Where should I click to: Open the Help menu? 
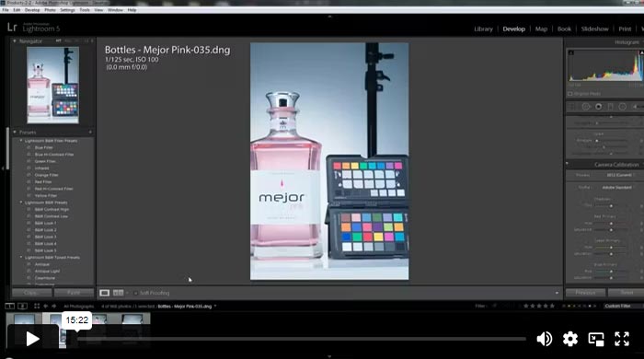[x=132, y=10]
